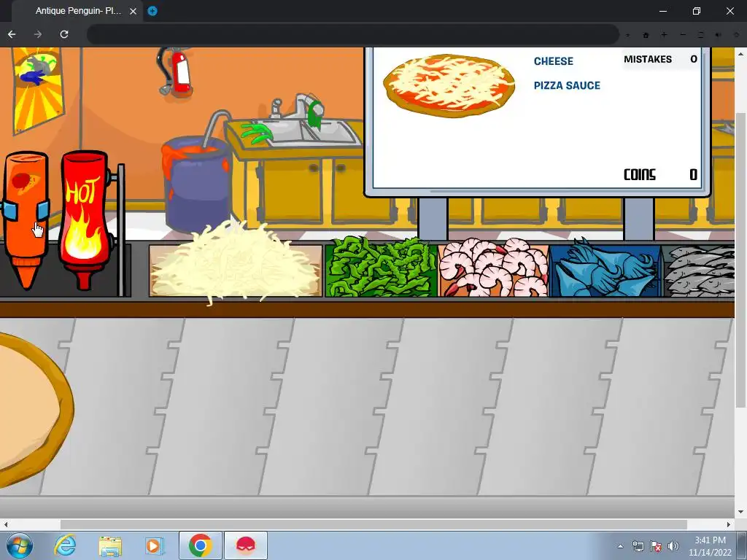Screen dimensions: 747x560
Task: Click the CHEESE ingredient on order board
Action: 553,61
